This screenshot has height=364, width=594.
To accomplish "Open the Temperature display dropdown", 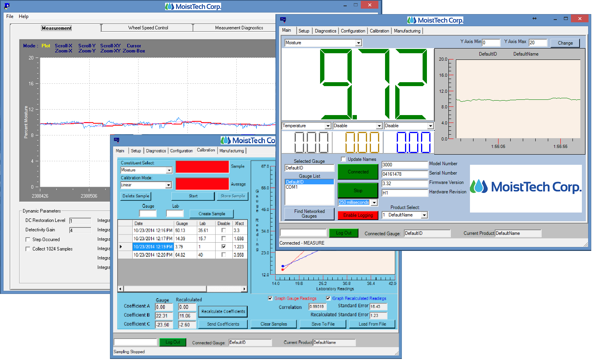I will pyautogui.click(x=328, y=126).
